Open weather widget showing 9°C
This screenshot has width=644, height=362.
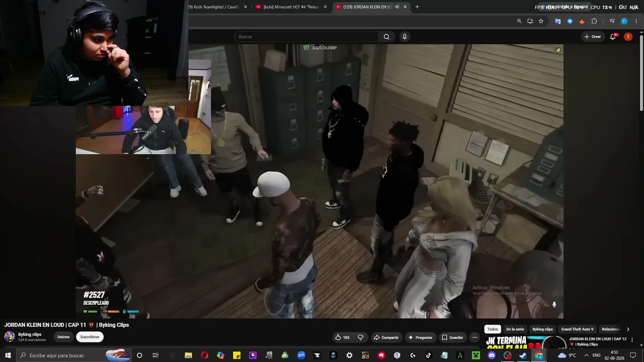coord(567,355)
